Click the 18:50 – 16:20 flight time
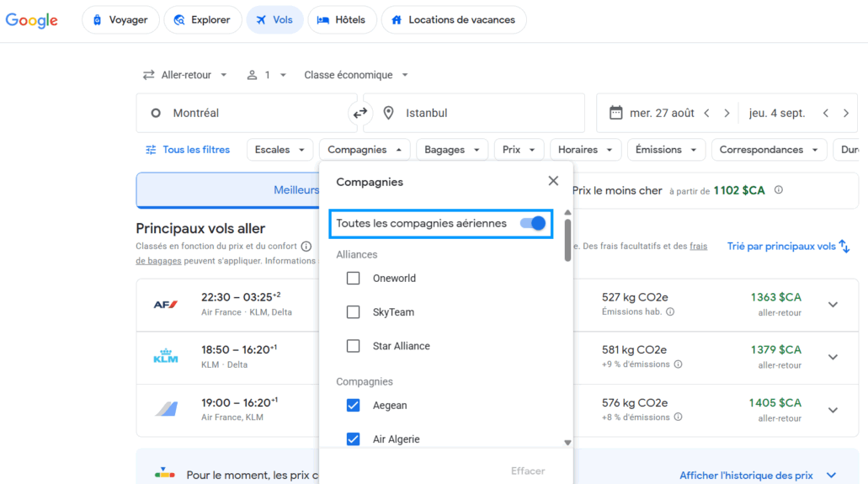This screenshot has height=484, width=868. (239, 349)
